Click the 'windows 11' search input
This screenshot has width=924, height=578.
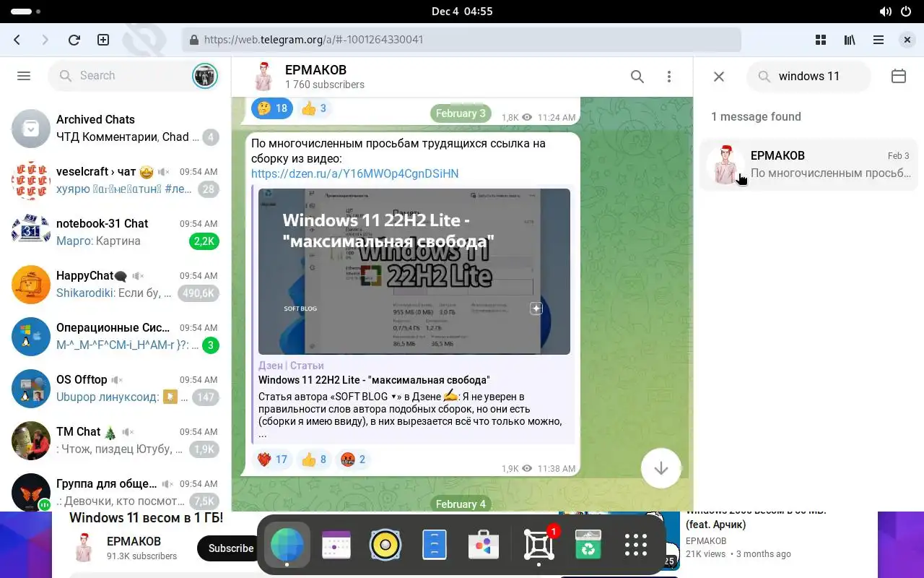(x=809, y=76)
